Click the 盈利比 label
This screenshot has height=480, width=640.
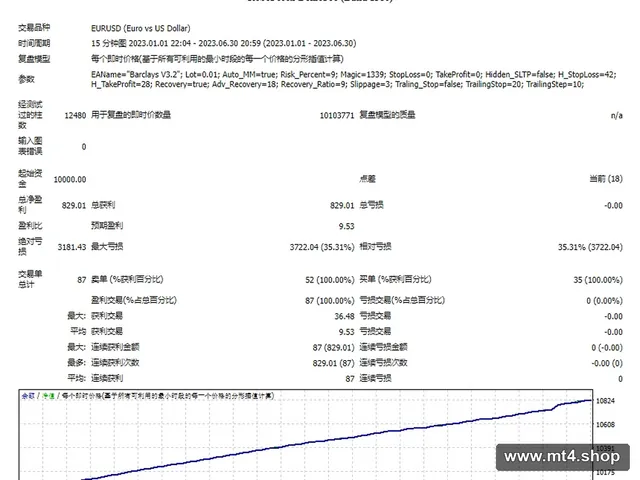pos(30,225)
